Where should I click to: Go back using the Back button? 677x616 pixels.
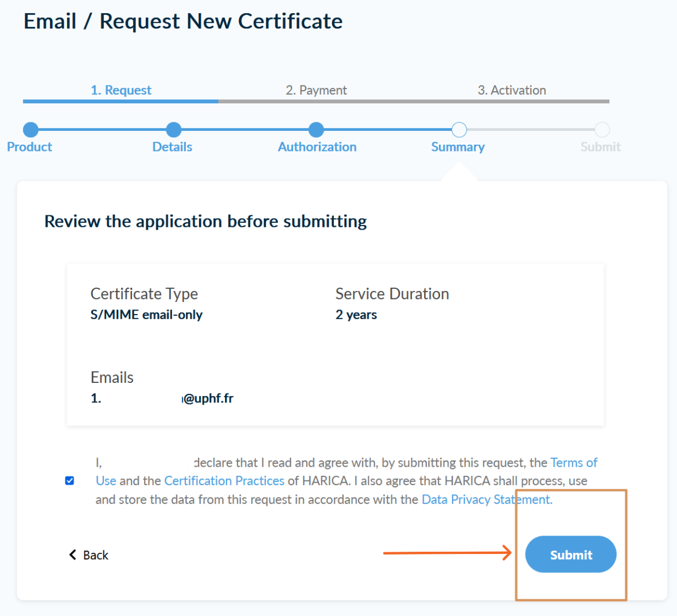tap(89, 555)
